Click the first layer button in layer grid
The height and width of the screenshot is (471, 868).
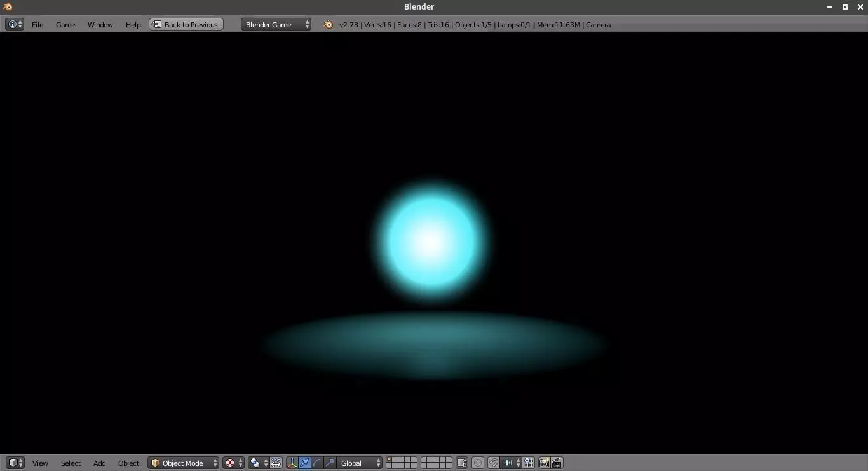tap(390, 460)
